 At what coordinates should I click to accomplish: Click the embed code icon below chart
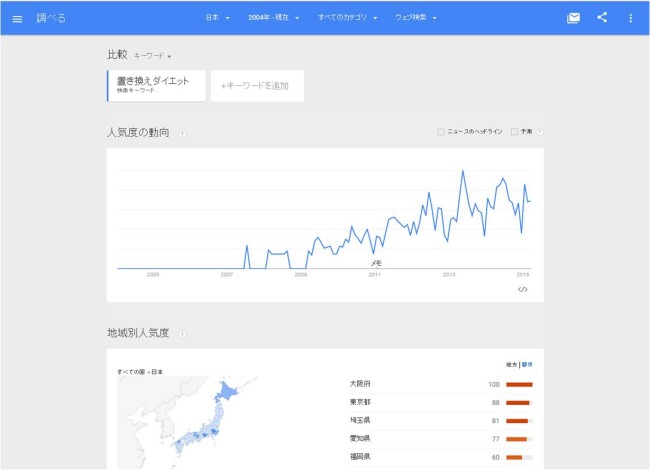pyautogui.click(x=522, y=289)
